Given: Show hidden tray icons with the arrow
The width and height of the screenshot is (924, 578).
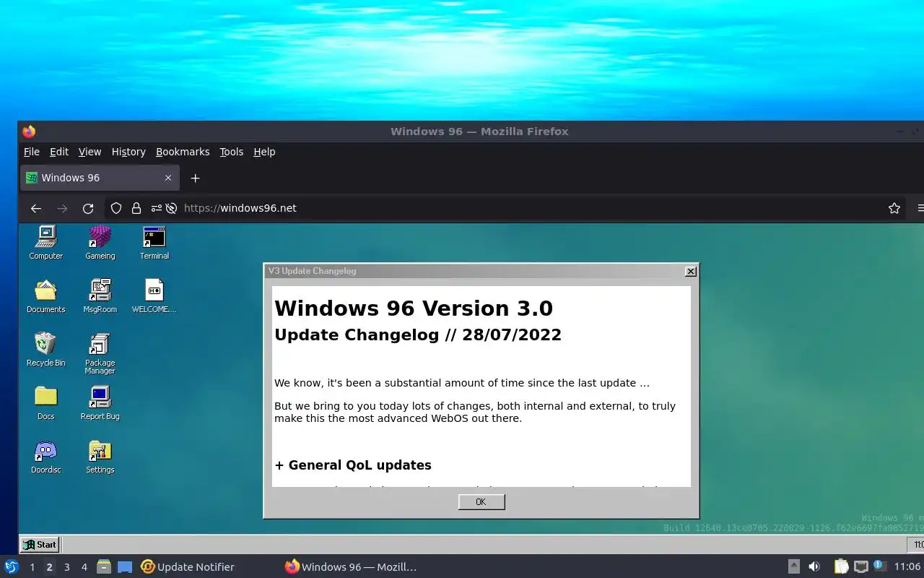Looking at the screenshot, I should 793,566.
